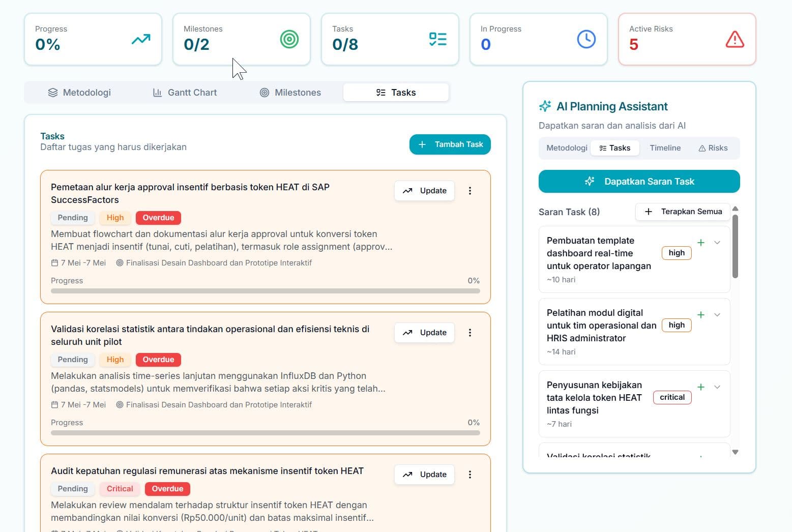The image size is (792, 532).
Task: Click the Milestones target icon in stat card
Action: tap(289, 39)
